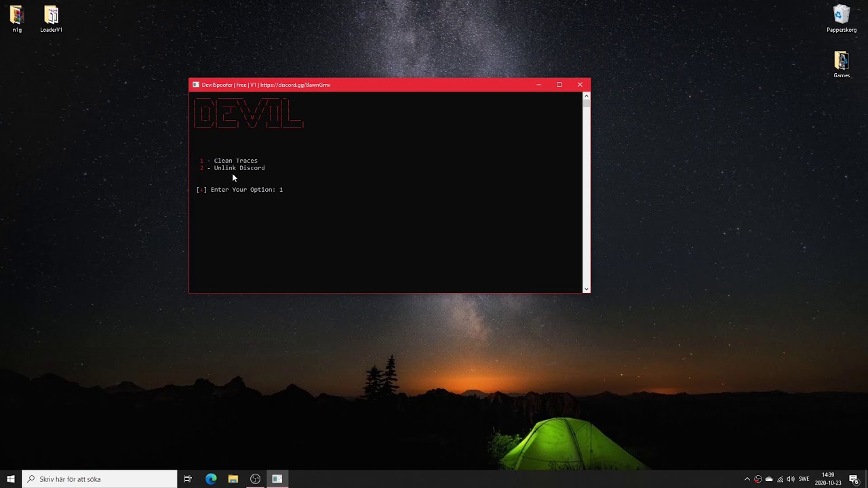868x488 pixels.
Task: Open the volume speaker tray icon
Action: click(x=791, y=479)
